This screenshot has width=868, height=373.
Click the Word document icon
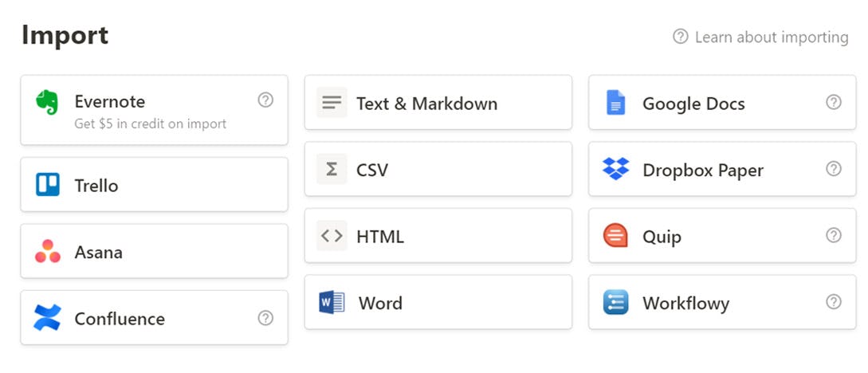(332, 302)
